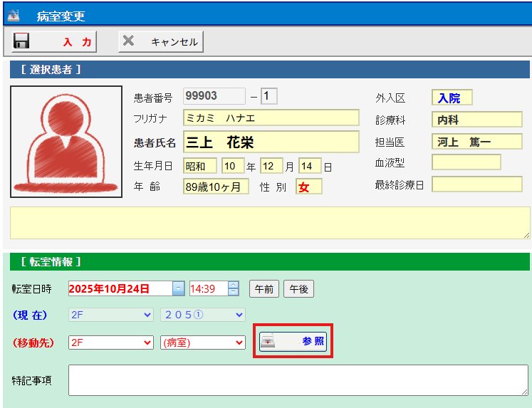Open the 転室日時 date picker dropdown
This screenshot has width=532, height=408.
click(178, 288)
